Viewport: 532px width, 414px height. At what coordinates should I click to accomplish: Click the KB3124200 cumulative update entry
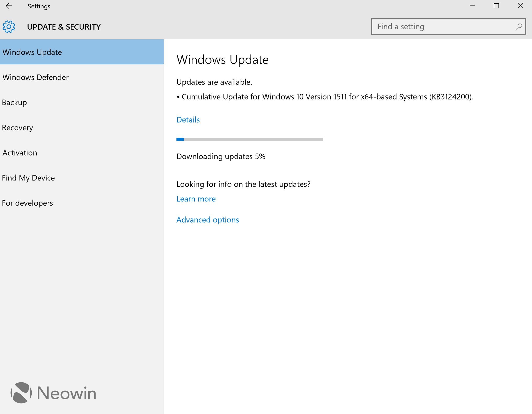[325, 97]
